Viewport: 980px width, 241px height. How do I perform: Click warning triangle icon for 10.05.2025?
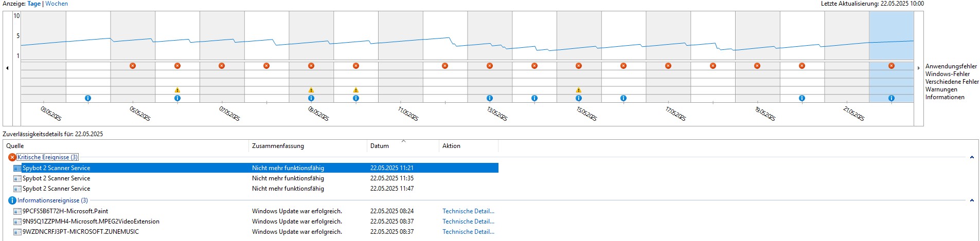(356, 90)
